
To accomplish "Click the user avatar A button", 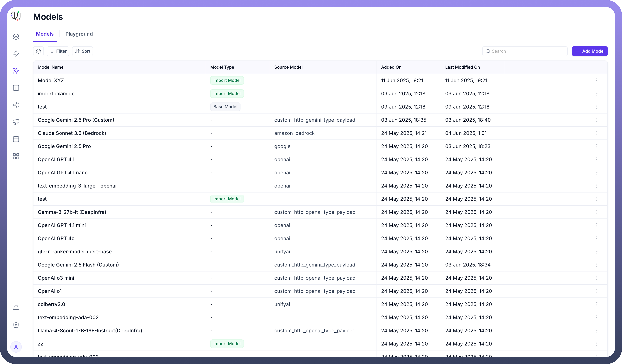I will click(x=16, y=347).
